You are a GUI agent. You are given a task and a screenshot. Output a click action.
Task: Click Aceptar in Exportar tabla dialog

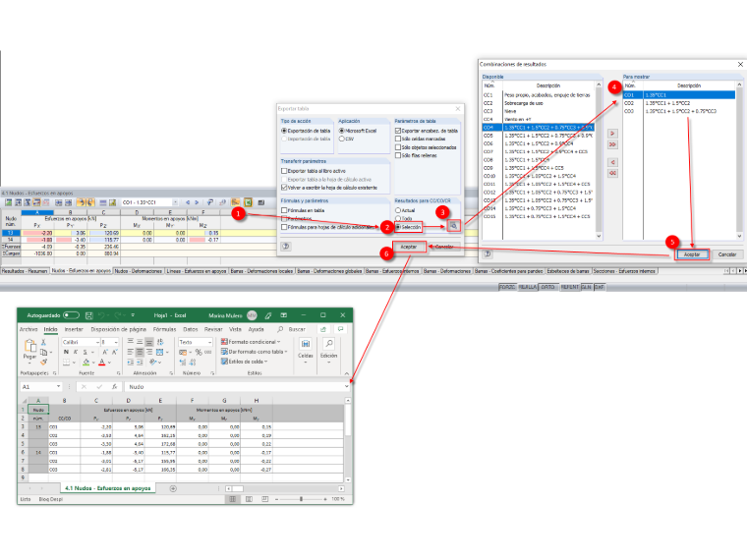click(x=409, y=247)
